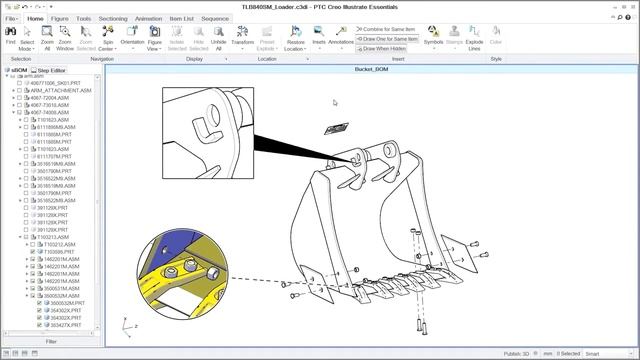Click the Symbols icon

pyautogui.click(x=433, y=31)
